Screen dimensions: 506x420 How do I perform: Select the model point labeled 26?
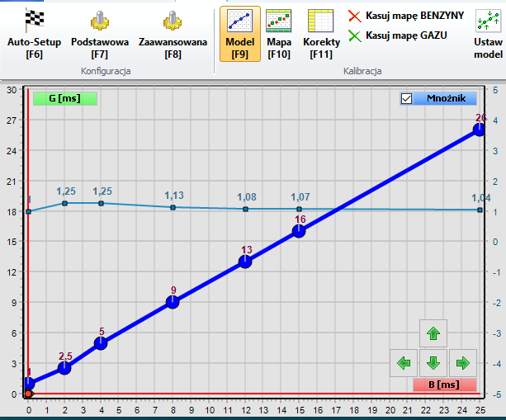480,130
